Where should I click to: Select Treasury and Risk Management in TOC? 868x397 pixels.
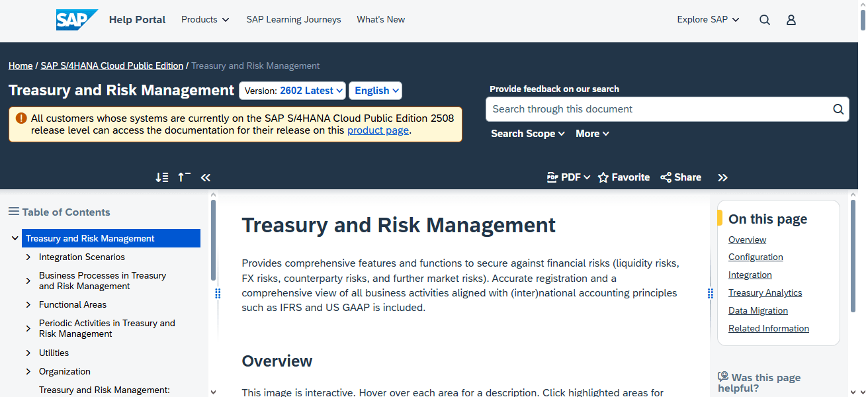(x=111, y=238)
